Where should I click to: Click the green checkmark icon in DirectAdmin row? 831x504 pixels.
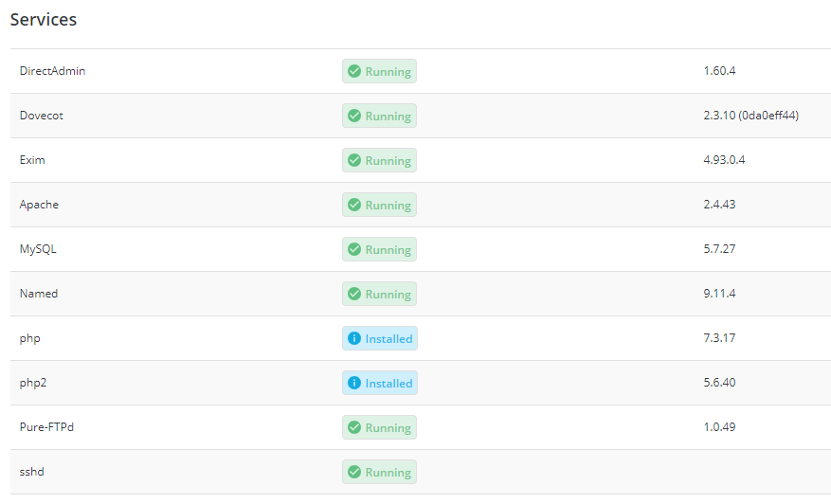354,71
